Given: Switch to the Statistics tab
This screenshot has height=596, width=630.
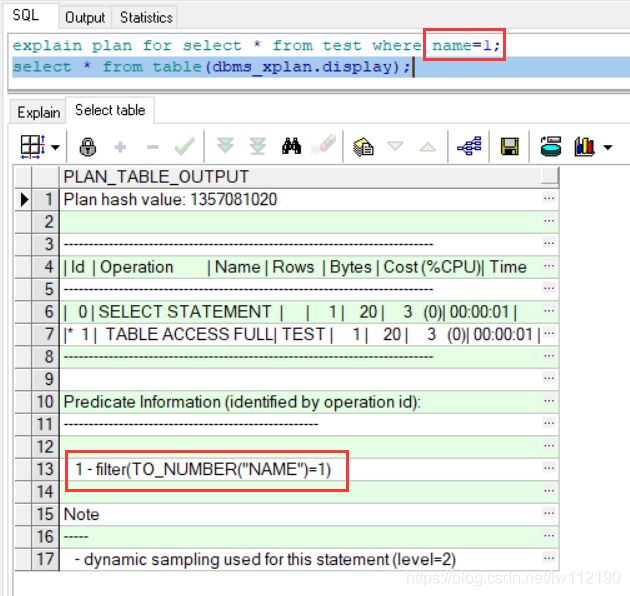Looking at the screenshot, I should (x=146, y=17).
